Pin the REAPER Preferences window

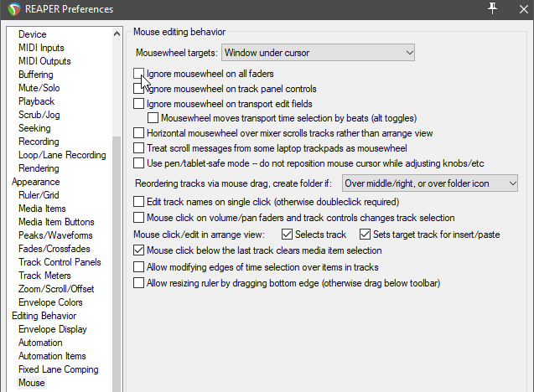[492, 8]
